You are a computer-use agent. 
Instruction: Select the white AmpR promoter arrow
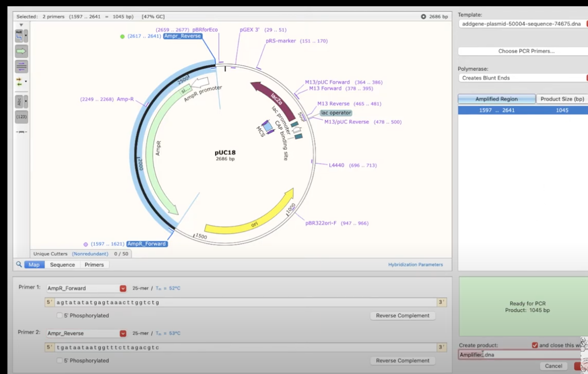tap(200, 82)
